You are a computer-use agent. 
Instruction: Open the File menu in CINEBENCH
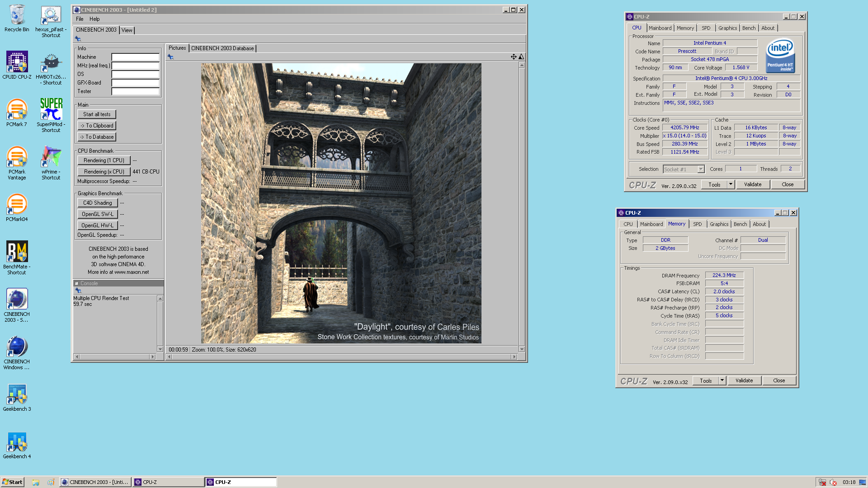pos(80,19)
